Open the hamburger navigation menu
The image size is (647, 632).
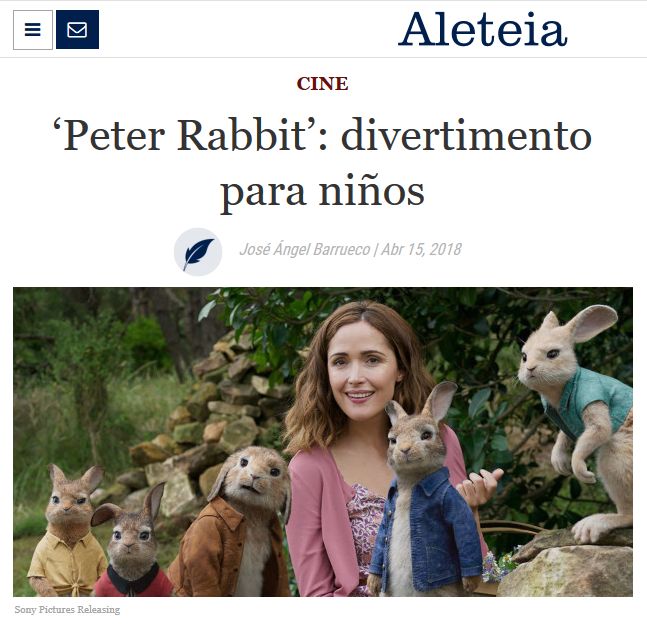33,30
